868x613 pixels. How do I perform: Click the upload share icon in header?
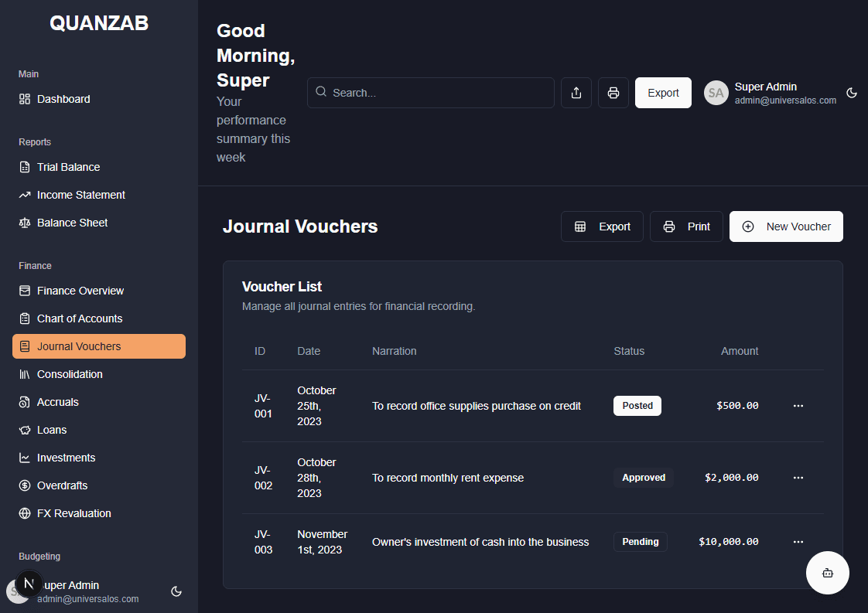pyautogui.click(x=576, y=93)
